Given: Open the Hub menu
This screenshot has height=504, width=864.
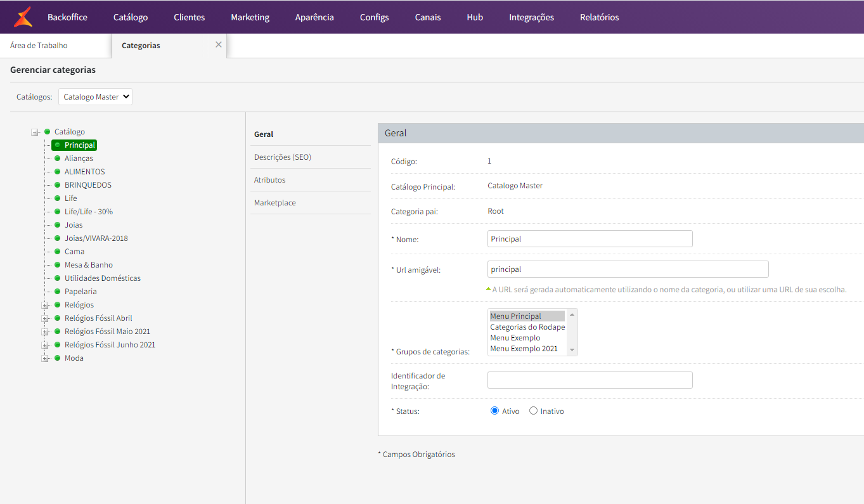Looking at the screenshot, I should point(475,17).
